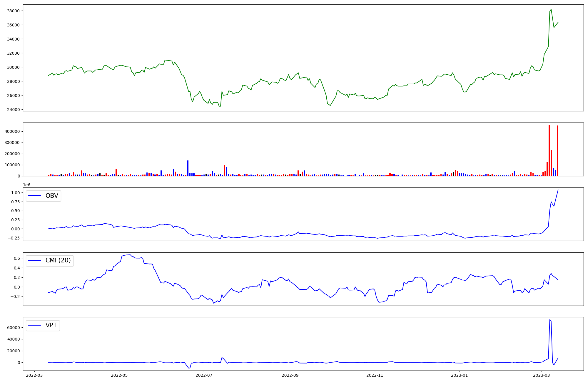The height and width of the screenshot is (382, 588).
Task: Click the green price line's highest peak
Action: pos(551,9)
